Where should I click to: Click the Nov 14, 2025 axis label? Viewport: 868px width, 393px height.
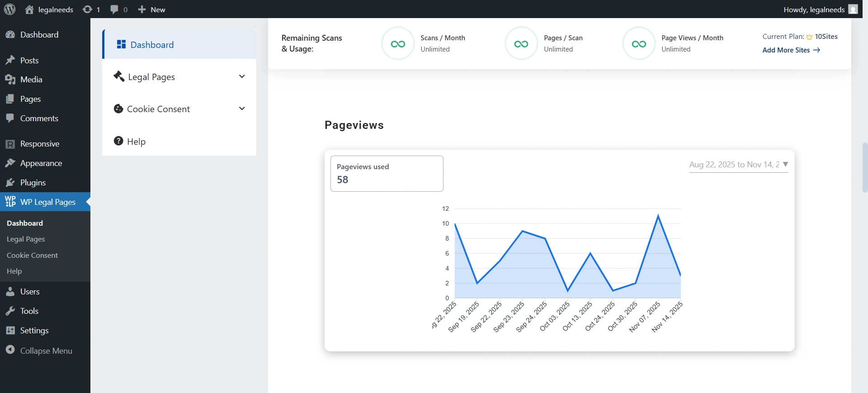pos(667,317)
